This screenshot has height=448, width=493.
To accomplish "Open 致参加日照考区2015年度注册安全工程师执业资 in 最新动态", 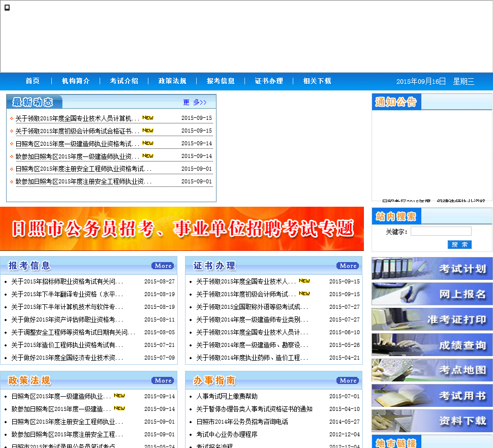I will pos(84,182).
